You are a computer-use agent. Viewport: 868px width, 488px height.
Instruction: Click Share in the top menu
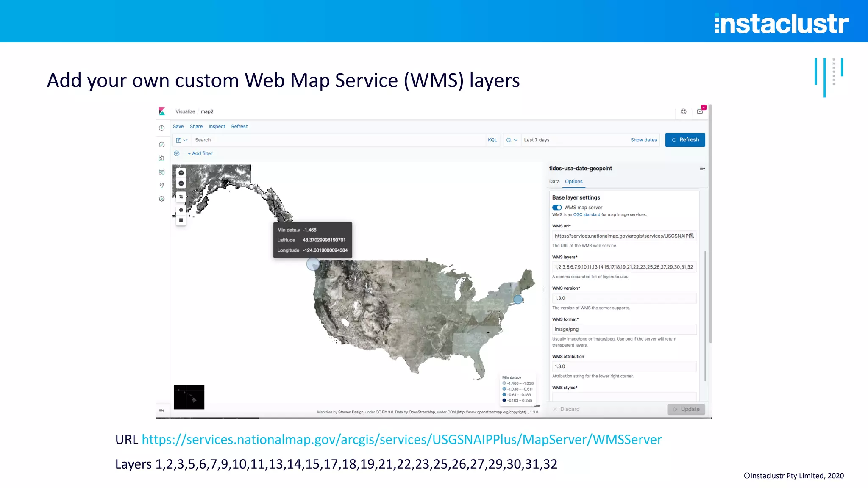point(196,126)
